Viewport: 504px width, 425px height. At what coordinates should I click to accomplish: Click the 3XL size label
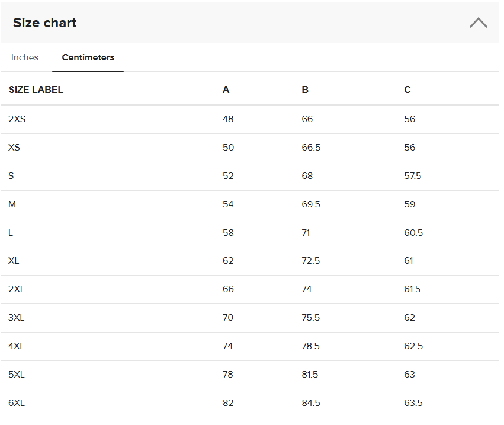17,318
